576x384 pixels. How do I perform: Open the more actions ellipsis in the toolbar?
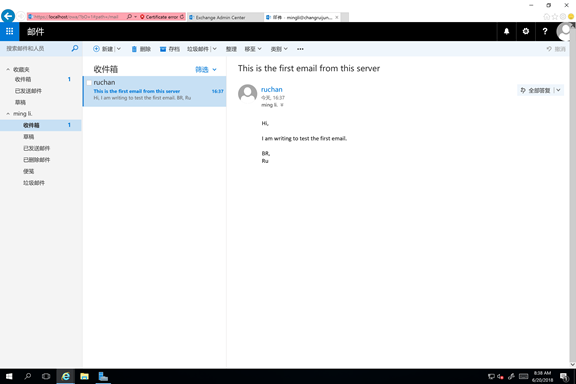[x=300, y=49]
